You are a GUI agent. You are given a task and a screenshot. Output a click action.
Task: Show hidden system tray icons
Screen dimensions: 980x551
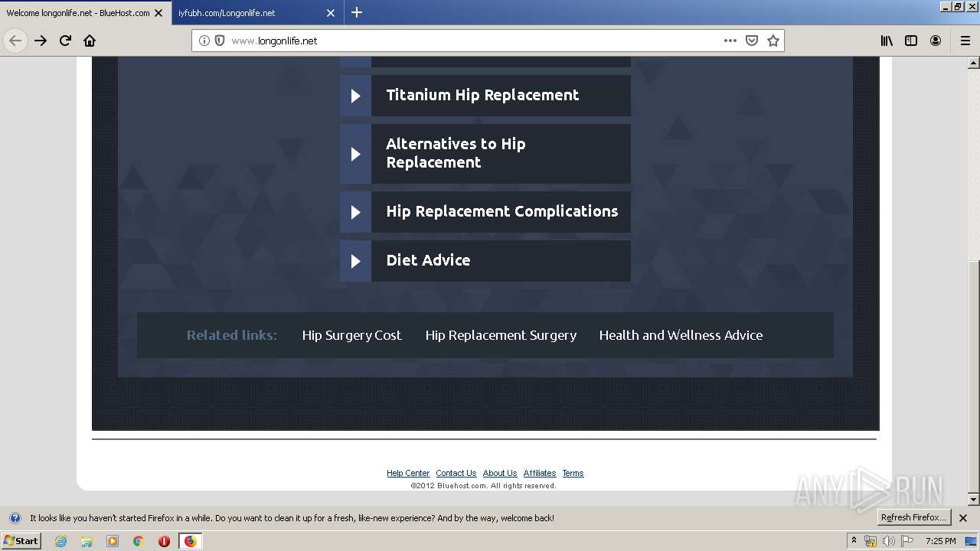854,541
